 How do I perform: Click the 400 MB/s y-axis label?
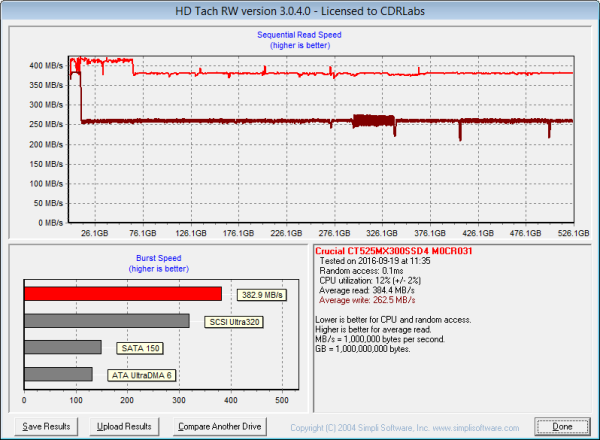(x=46, y=66)
